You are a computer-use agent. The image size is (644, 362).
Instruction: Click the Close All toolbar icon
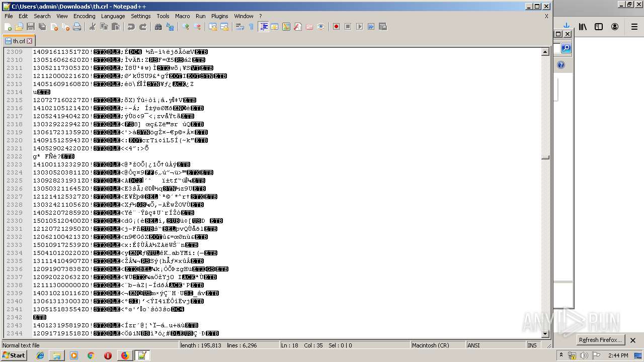coord(65,27)
